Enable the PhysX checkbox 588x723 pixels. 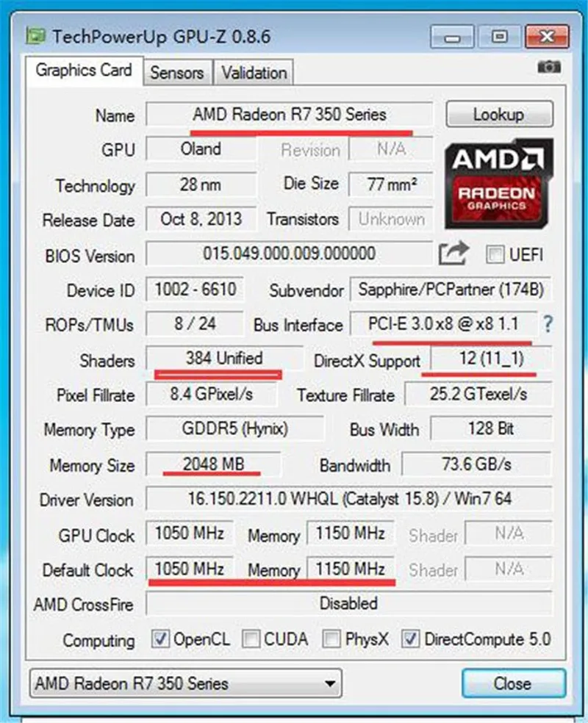331,639
